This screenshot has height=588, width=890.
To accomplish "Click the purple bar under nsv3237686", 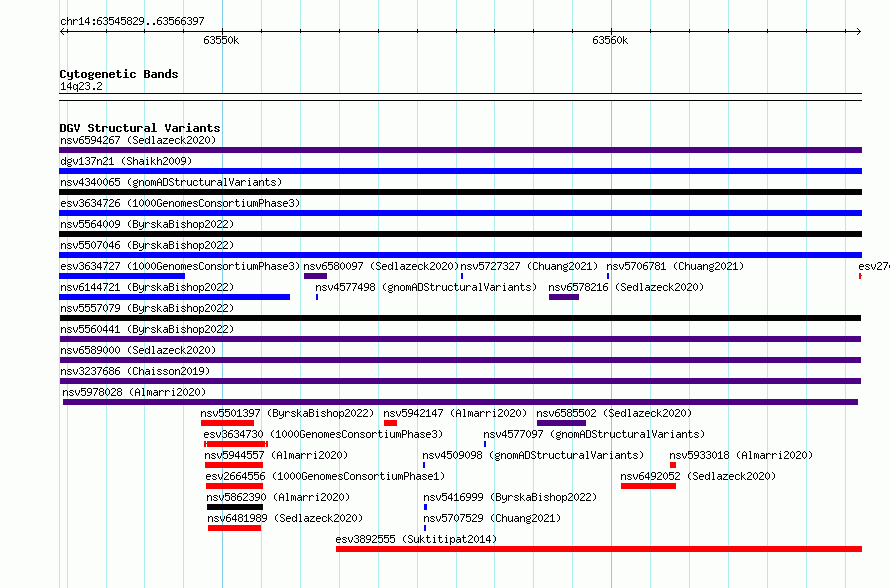I will pyautogui.click(x=460, y=381).
